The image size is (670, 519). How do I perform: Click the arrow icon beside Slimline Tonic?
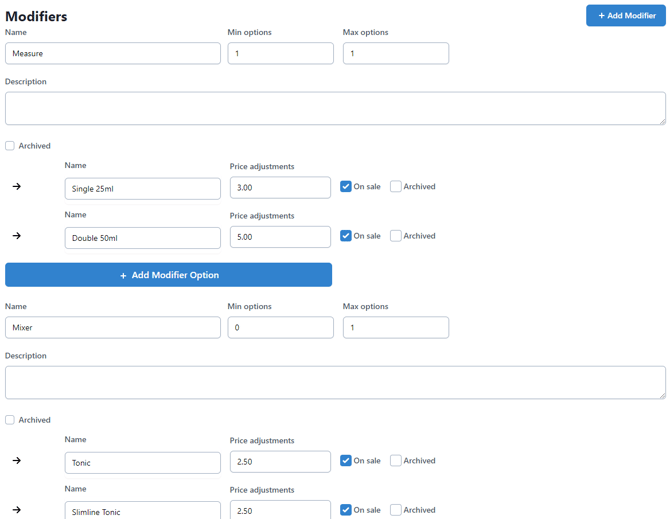(x=17, y=510)
